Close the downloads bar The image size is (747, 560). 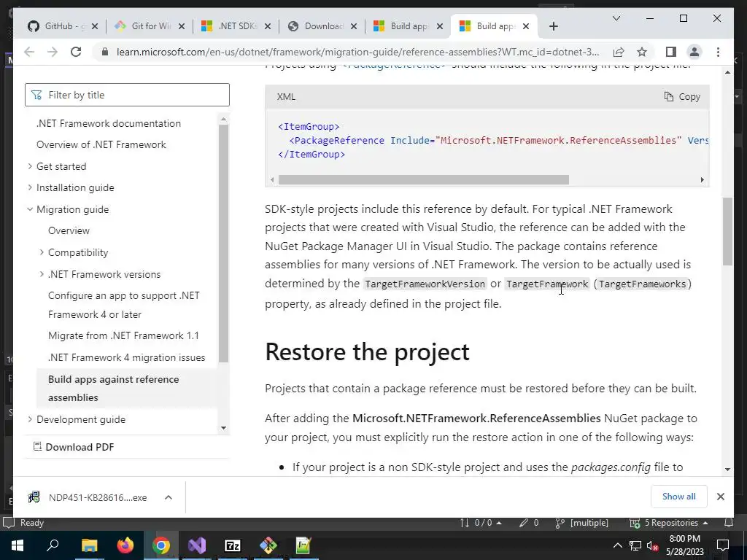click(720, 497)
